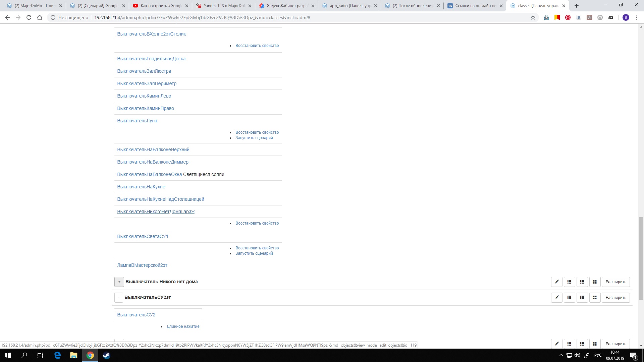Switch to app_radio browser tab
This screenshot has width=644, height=362.
pos(350,6)
